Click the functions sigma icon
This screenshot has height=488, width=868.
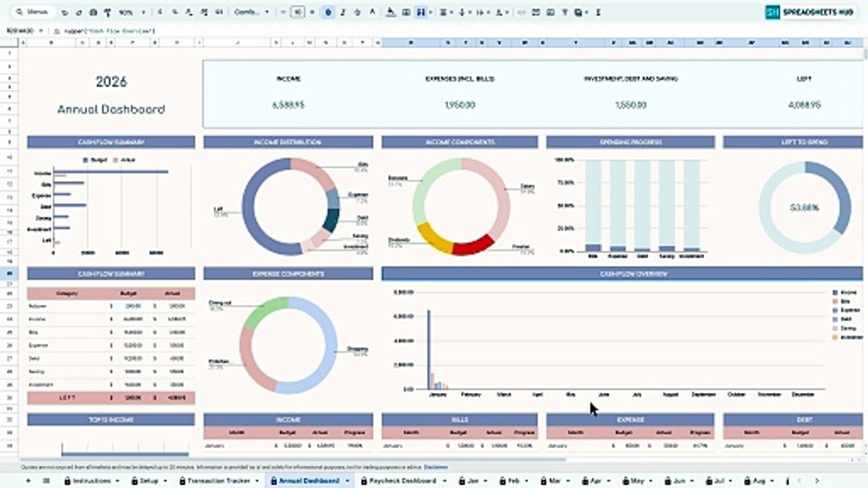[x=598, y=12]
